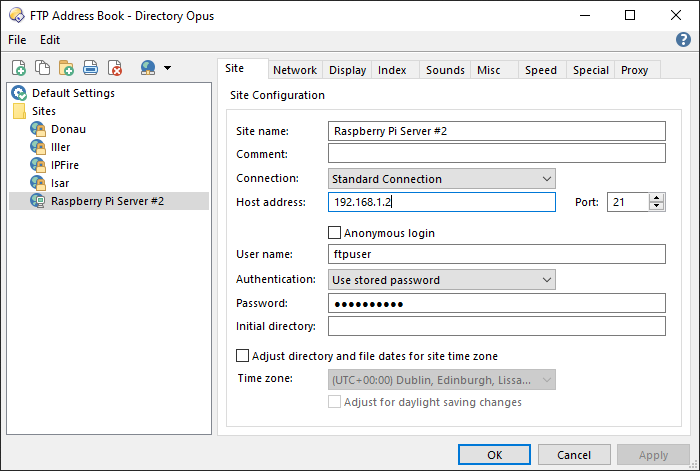
Task: Click the Connect globe toolbar icon
Action: [x=148, y=68]
